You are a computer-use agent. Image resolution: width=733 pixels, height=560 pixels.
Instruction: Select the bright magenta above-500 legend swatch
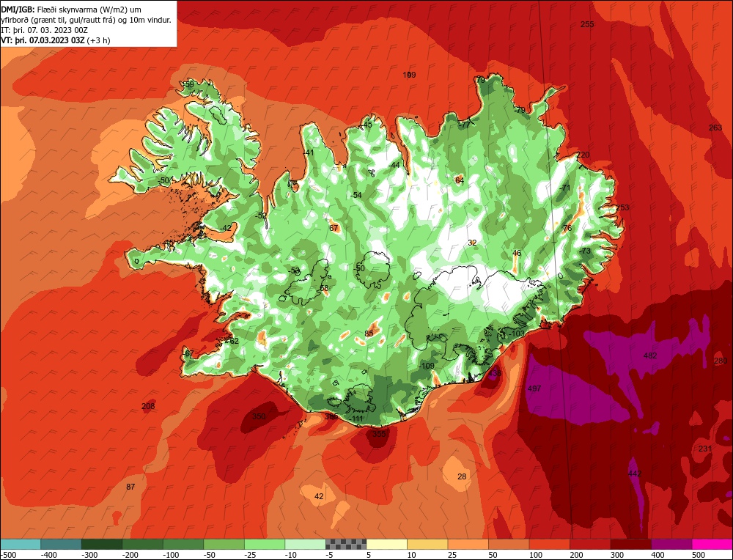point(712,544)
